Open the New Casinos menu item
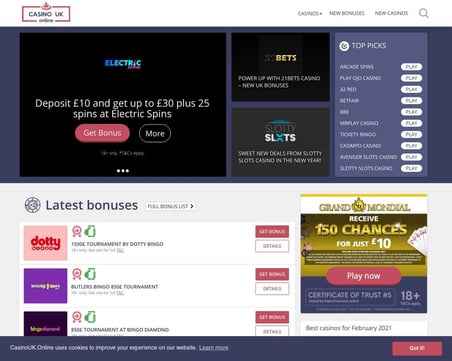This screenshot has height=361, width=452. [x=391, y=13]
